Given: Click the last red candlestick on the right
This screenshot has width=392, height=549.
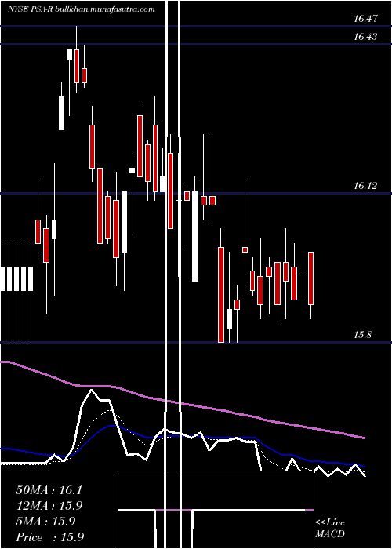Looking at the screenshot, I should coord(310,278).
